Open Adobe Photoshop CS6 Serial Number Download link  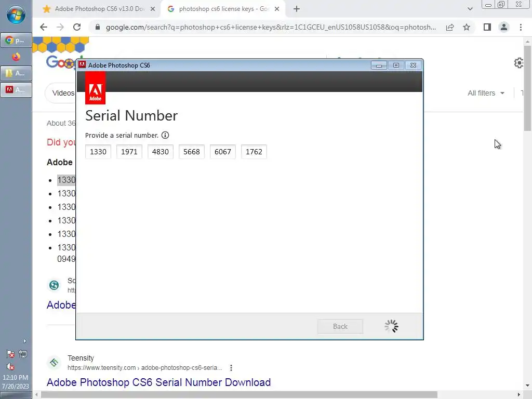point(158,382)
